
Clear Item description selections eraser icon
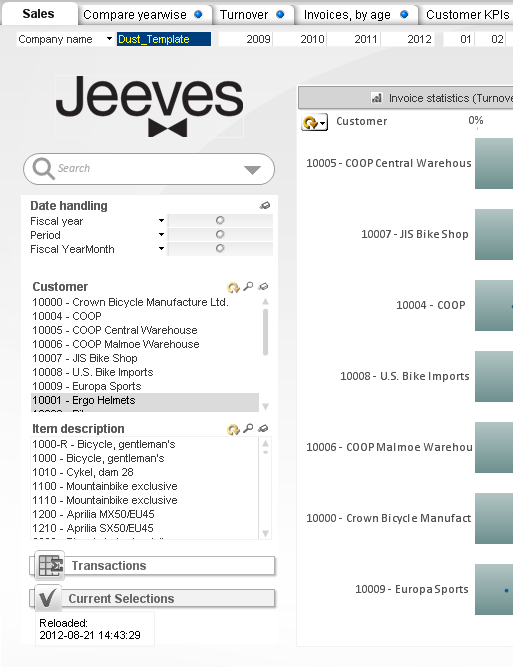coord(263,429)
